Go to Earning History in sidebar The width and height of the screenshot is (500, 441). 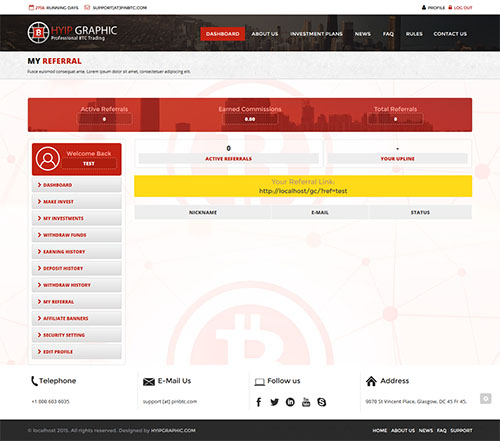tap(77, 252)
